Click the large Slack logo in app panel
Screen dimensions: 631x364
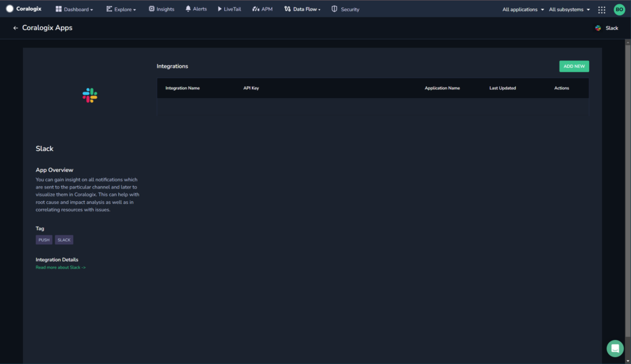[90, 95]
